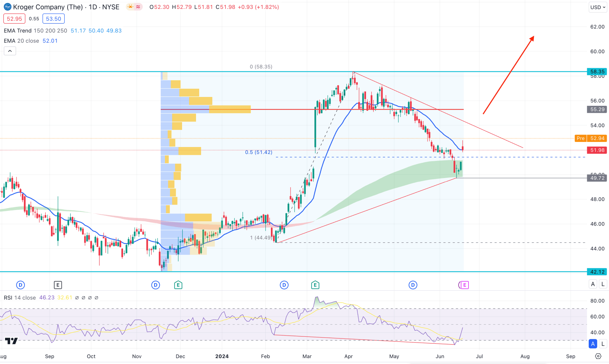Select the Fibonacci 0 (58.35) level label

coord(261,67)
